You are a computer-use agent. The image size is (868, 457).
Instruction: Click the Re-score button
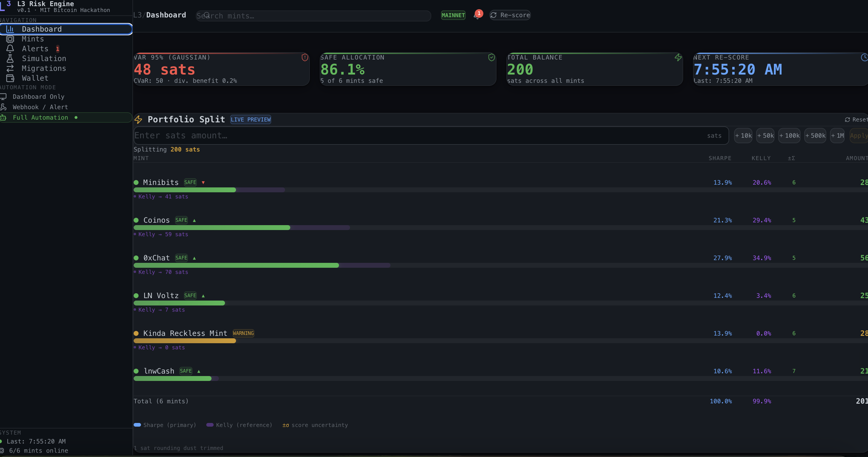click(x=510, y=15)
